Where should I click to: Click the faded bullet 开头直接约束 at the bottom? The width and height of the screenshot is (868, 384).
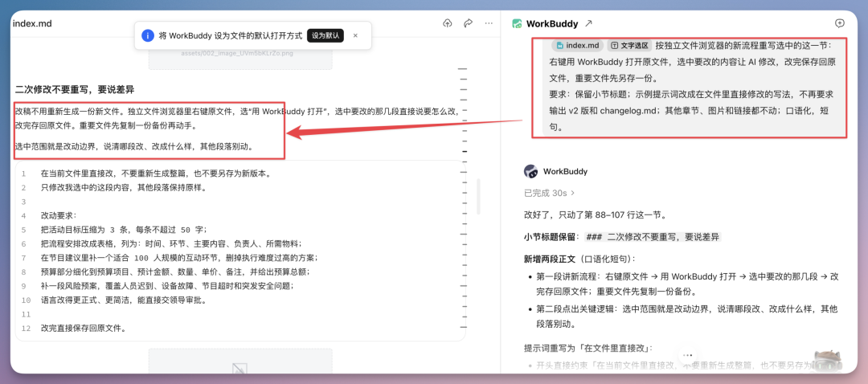click(x=673, y=366)
